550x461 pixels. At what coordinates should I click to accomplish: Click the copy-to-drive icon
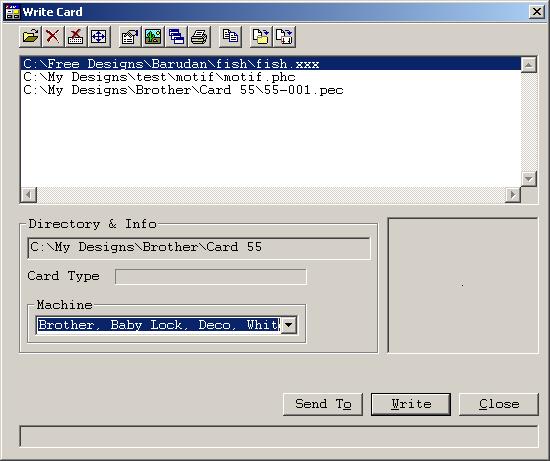pos(284,36)
